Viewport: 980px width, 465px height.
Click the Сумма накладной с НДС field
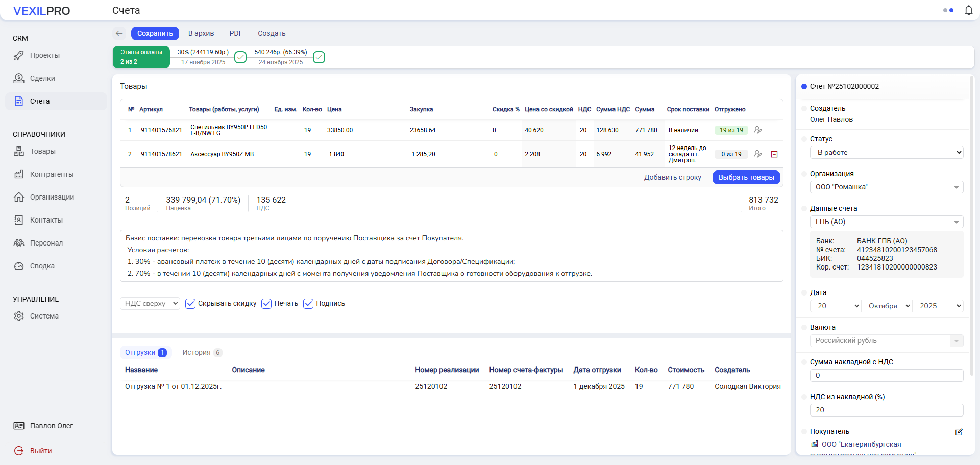tap(886, 375)
